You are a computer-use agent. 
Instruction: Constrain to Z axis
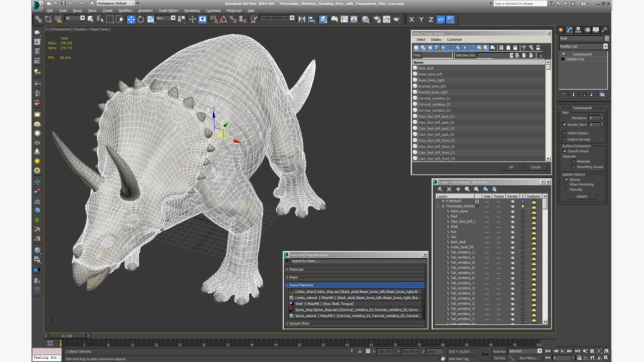[x=431, y=19]
